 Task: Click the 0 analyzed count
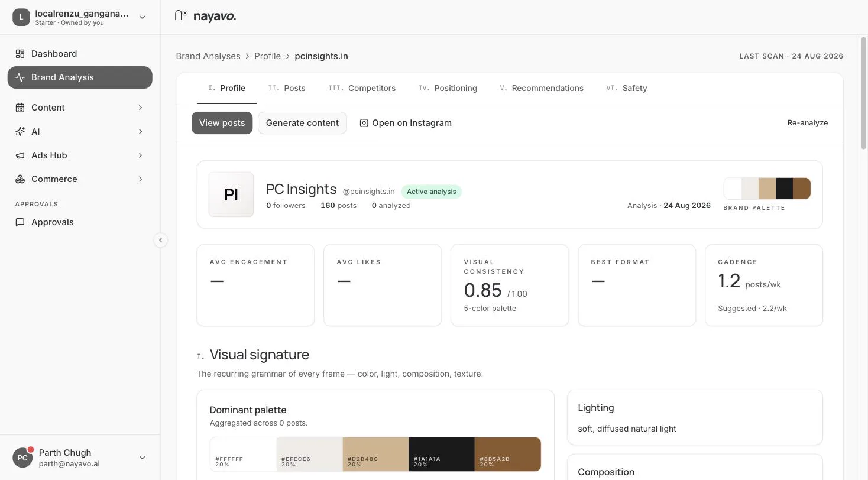click(x=391, y=206)
